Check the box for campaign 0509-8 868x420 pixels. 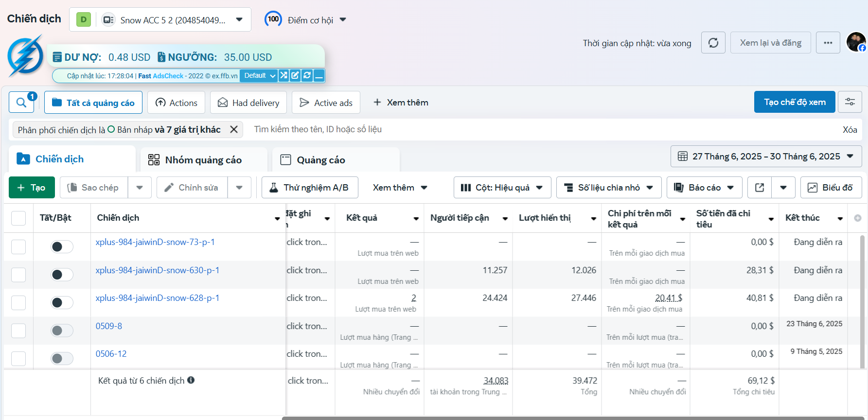[18, 331]
